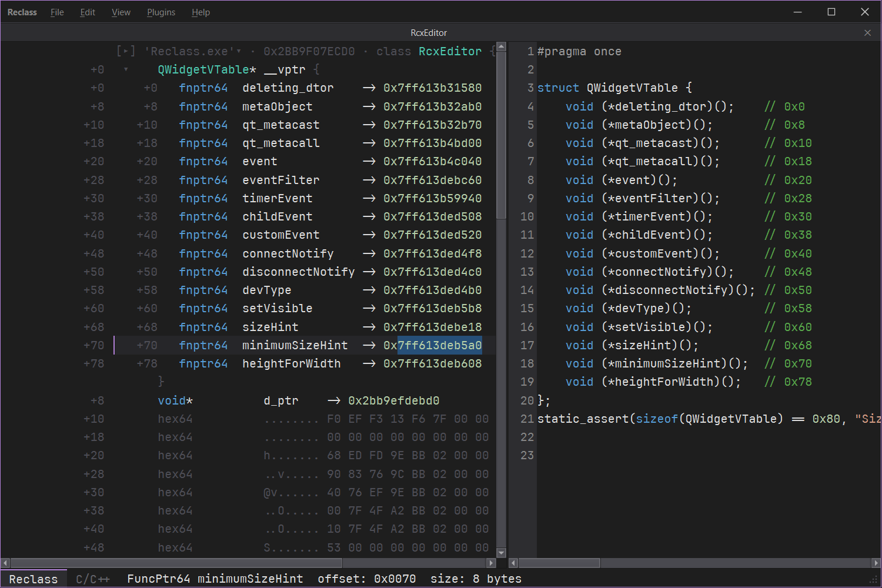The height and width of the screenshot is (588, 882).
Task: Click the highlighted address 0x7ff613deb5a0
Action: (433, 345)
